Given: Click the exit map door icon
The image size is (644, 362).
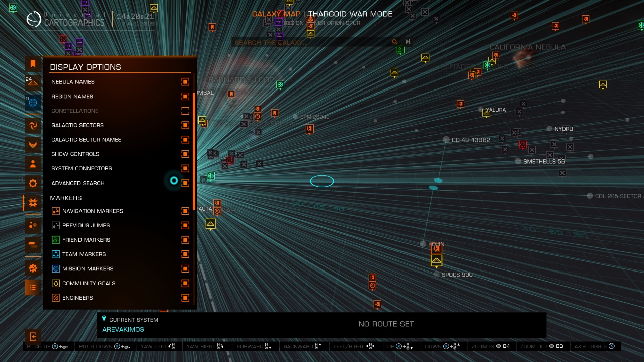Looking at the screenshot, I should pos(33,337).
